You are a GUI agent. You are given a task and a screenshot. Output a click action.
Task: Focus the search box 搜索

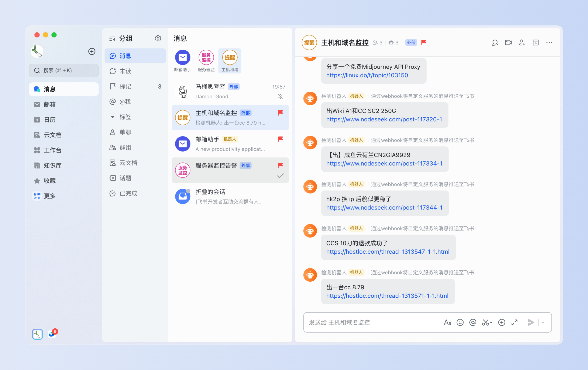[x=64, y=70]
